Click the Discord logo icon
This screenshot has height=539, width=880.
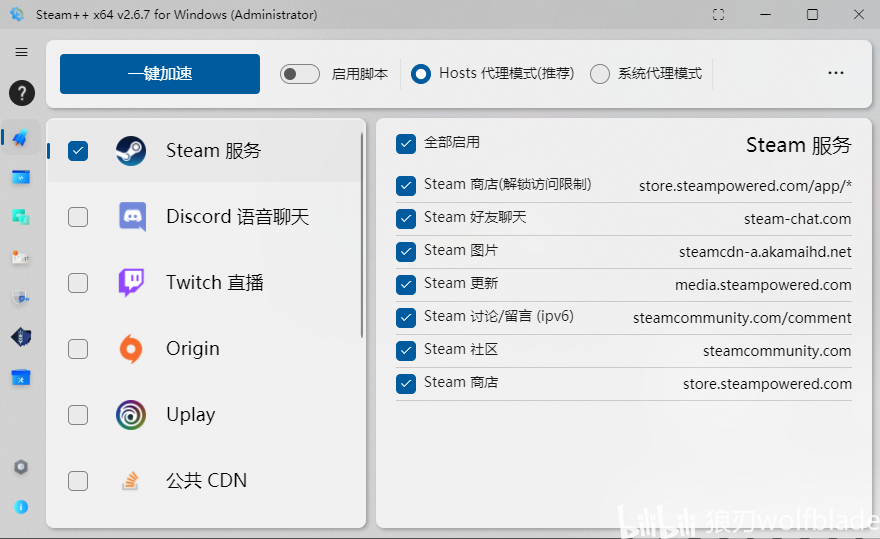[x=132, y=217]
